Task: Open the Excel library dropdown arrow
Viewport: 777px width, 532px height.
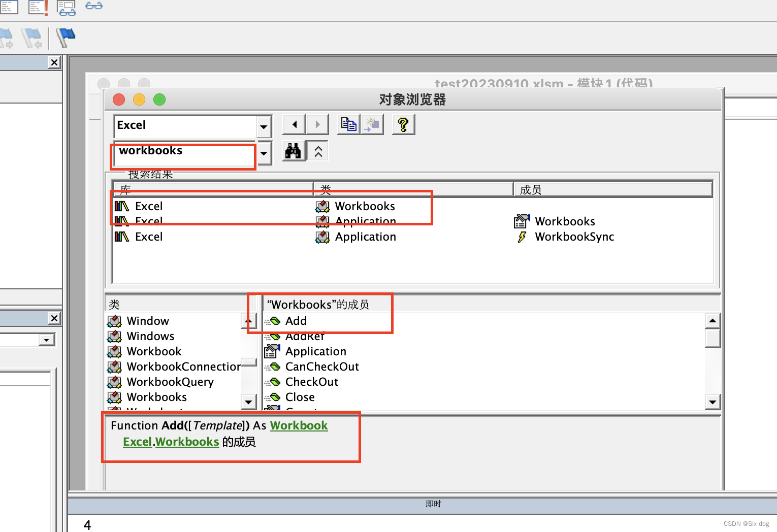Action: coord(264,126)
